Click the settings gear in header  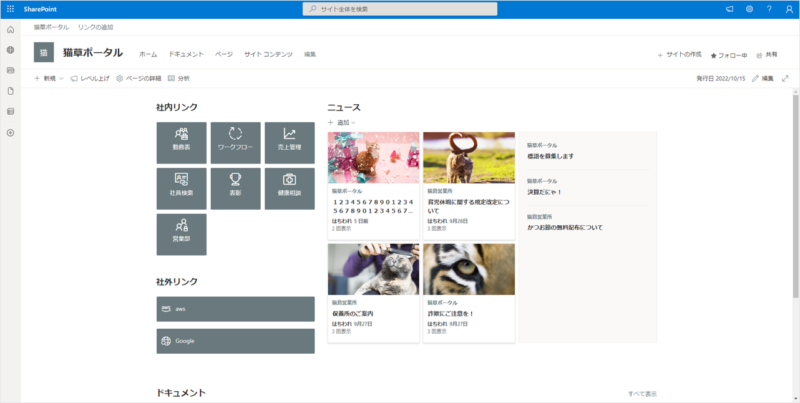[x=749, y=9]
